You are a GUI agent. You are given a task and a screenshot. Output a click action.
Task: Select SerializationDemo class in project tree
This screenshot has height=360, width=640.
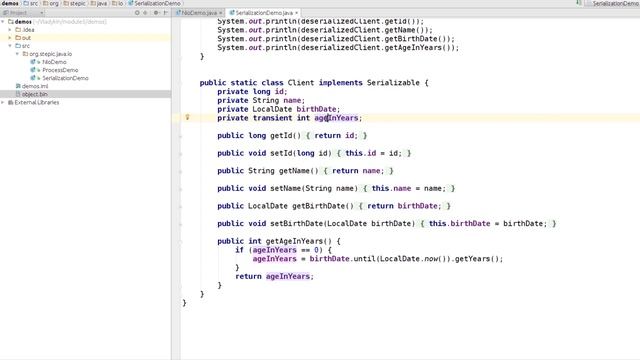click(x=65, y=78)
